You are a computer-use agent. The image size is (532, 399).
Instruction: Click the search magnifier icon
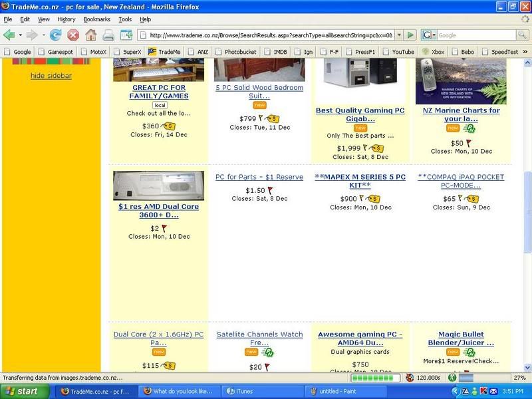(521, 35)
